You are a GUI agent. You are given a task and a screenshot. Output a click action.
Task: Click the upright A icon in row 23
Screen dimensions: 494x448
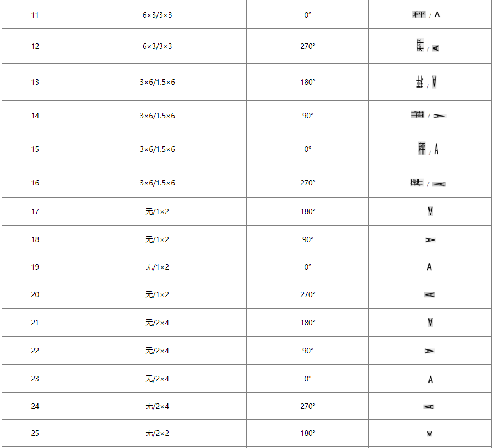tap(430, 379)
